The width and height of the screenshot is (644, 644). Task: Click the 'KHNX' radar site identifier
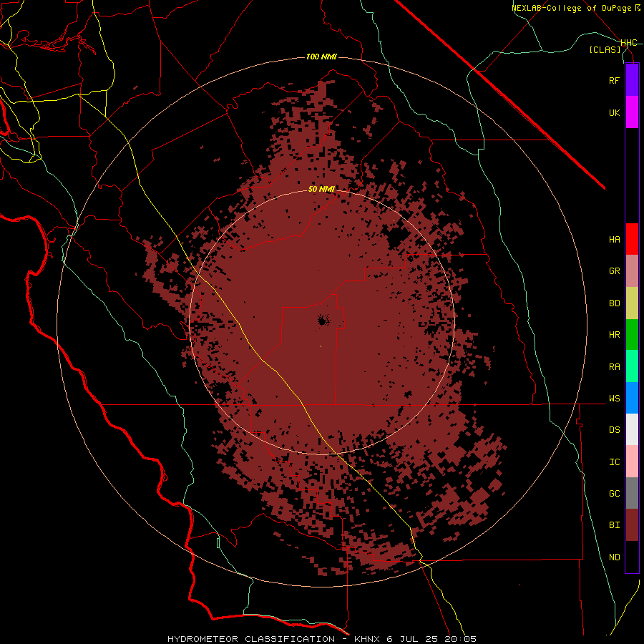(x=367, y=639)
